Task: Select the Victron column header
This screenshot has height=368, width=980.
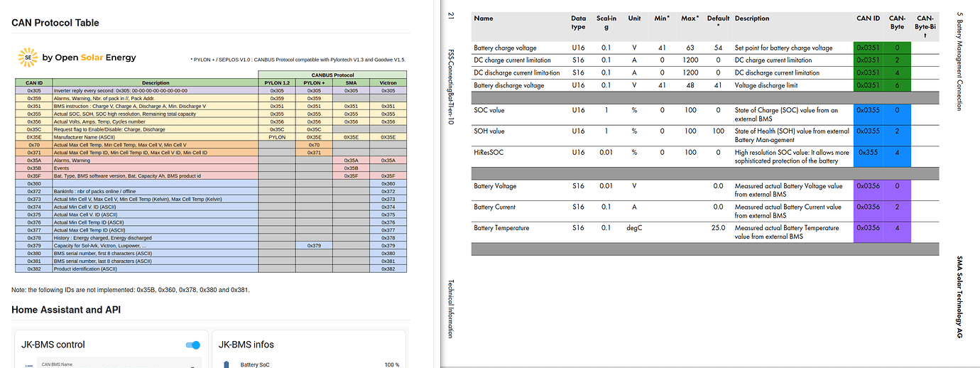Action: (388, 82)
